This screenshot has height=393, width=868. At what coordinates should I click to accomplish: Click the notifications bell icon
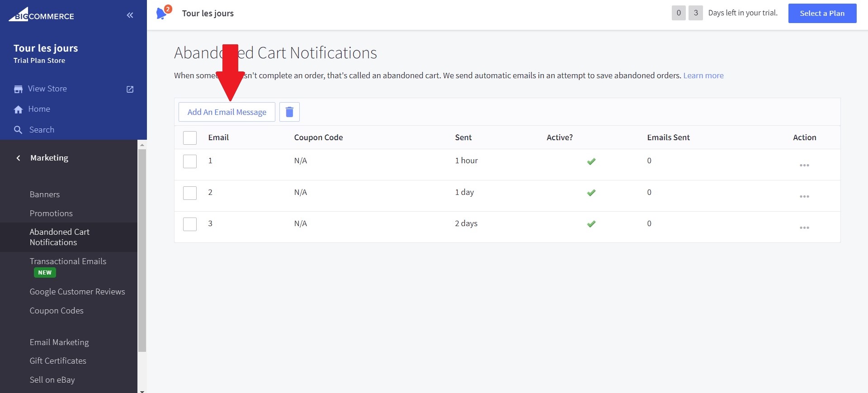coord(161,14)
